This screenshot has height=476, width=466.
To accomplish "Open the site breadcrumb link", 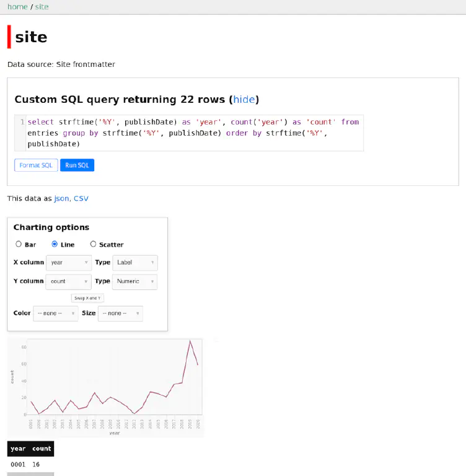I will tap(42, 6).
